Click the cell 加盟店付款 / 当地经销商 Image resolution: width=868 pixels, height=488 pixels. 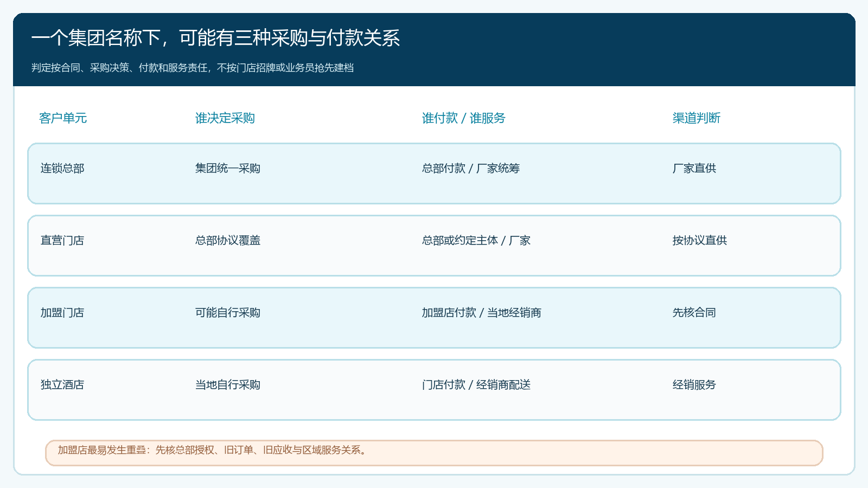pos(482,313)
